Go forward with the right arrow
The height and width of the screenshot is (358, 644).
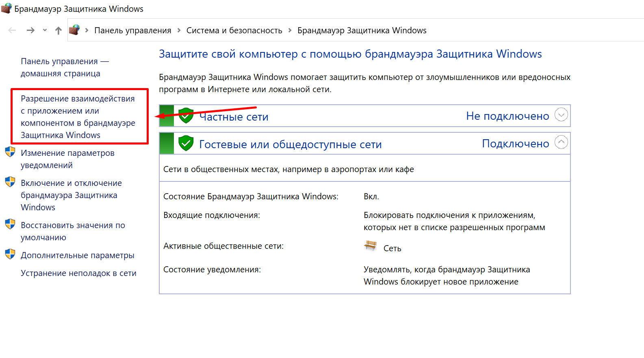pyautogui.click(x=30, y=30)
